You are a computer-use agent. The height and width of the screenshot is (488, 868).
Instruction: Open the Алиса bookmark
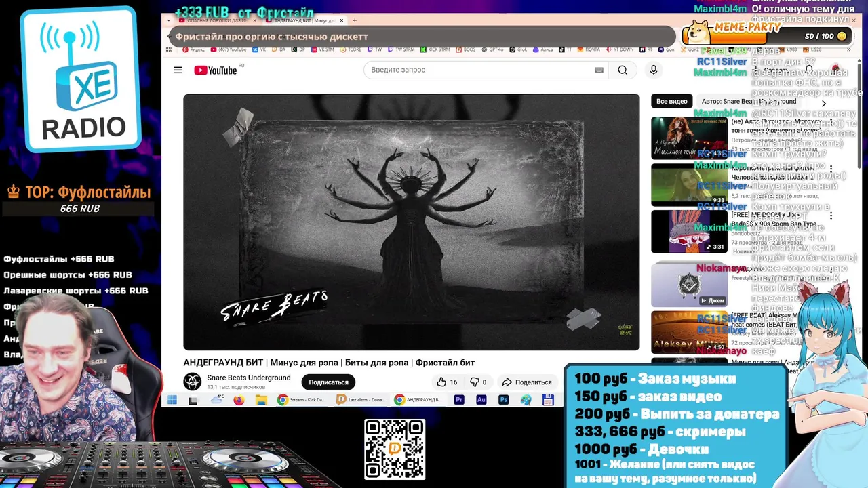(542, 49)
